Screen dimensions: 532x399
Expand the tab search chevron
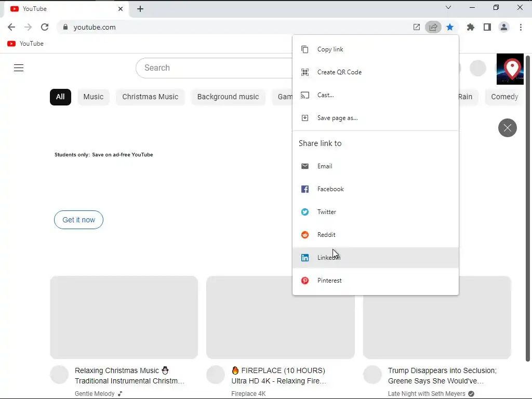pyautogui.click(x=448, y=7)
